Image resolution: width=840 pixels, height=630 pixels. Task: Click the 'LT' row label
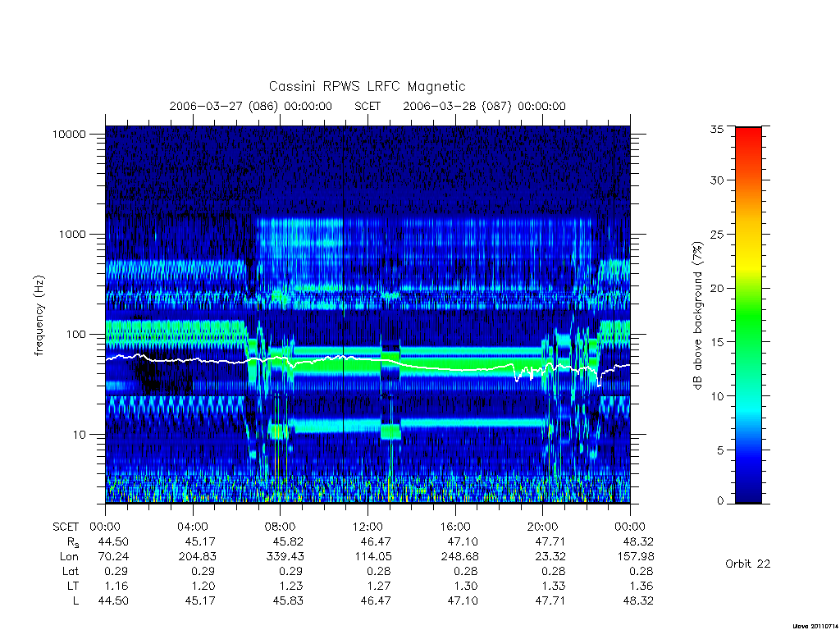coord(73,586)
